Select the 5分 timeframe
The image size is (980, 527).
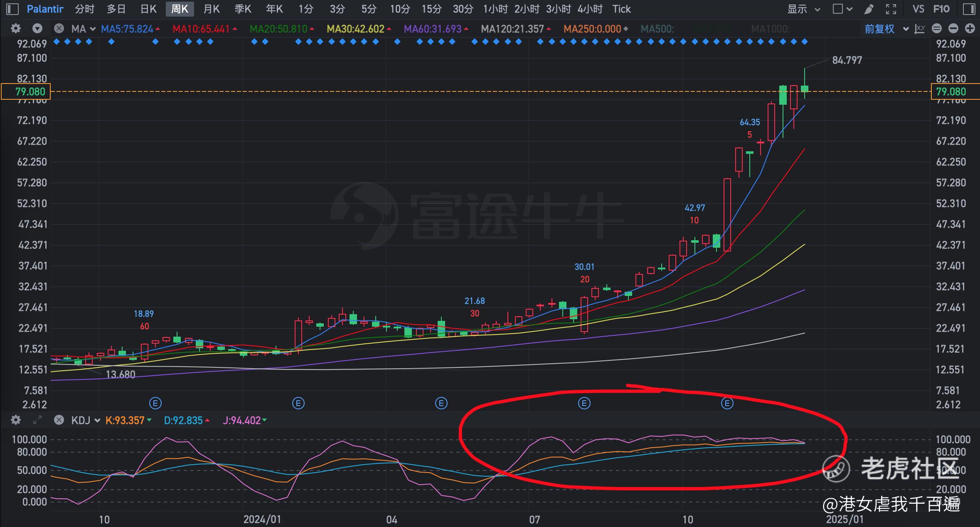pos(369,9)
